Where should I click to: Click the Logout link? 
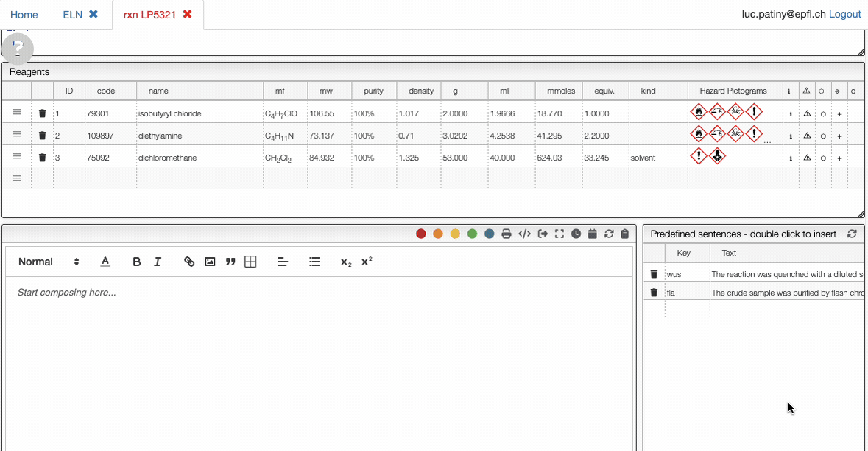(844, 13)
